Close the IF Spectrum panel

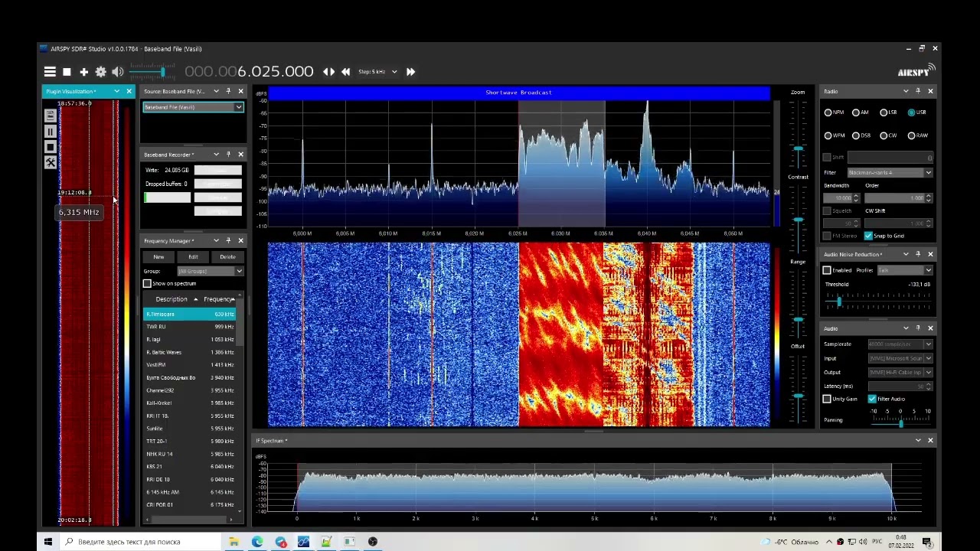point(930,441)
